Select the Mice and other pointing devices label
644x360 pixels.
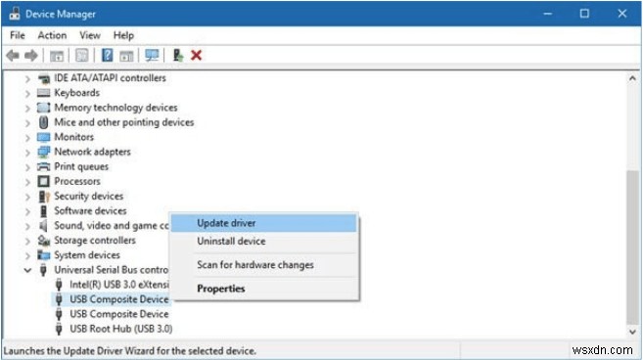click(124, 122)
